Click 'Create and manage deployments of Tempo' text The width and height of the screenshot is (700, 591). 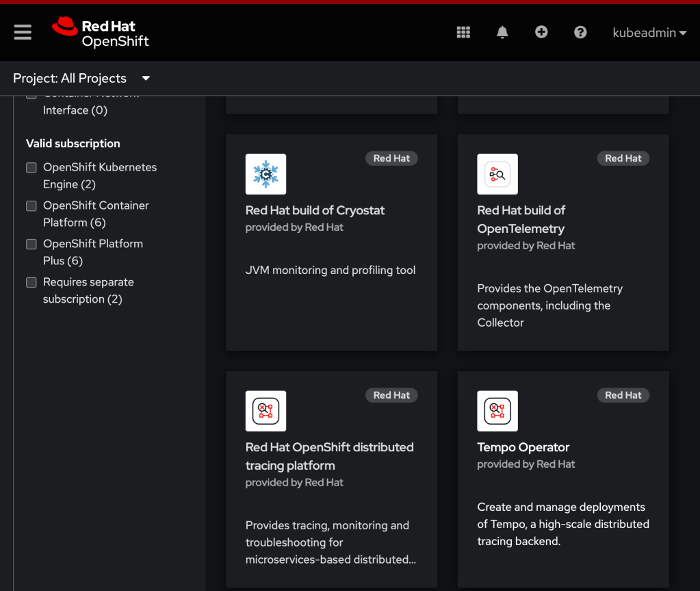point(563,524)
